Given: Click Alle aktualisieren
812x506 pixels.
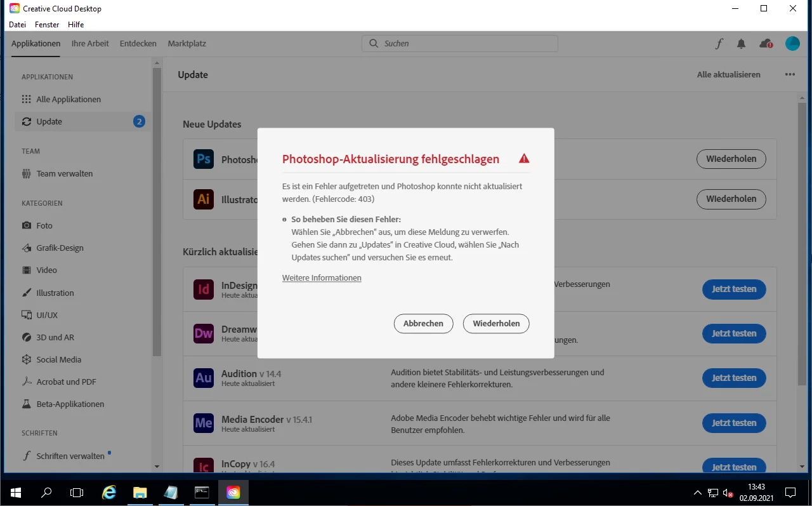Looking at the screenshot, I should [728, 74].
